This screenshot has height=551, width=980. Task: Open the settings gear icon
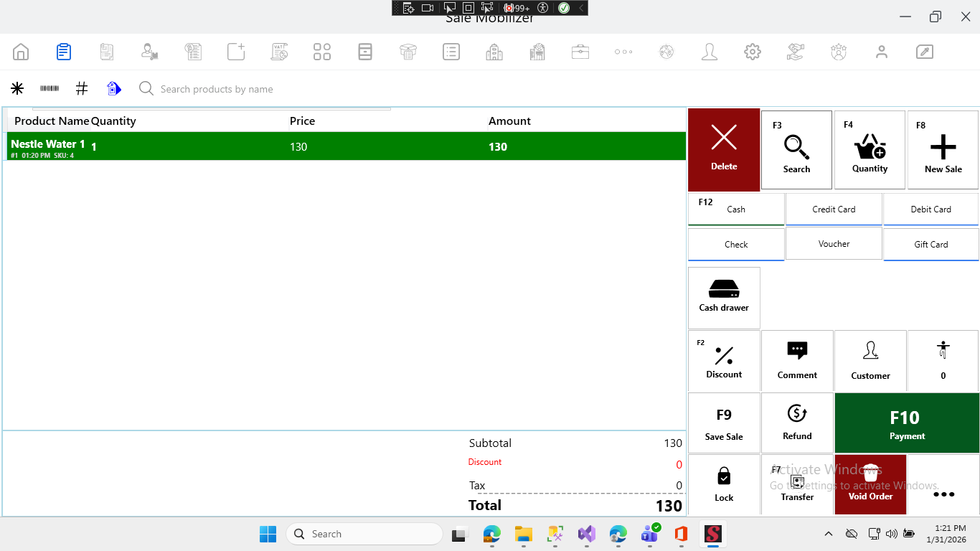pyautogui.click(x=752, y=52)
